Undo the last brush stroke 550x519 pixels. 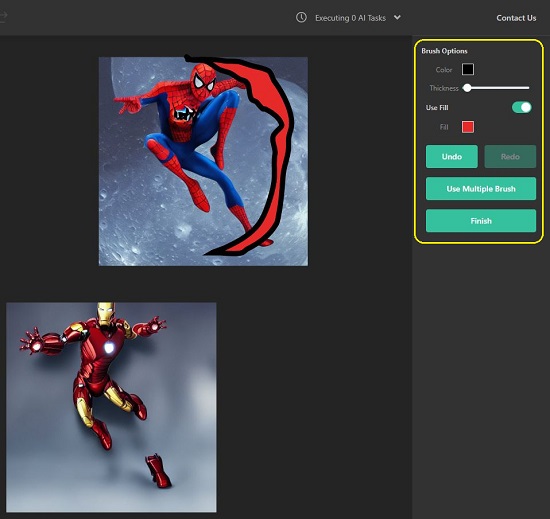tap(451, 156)
